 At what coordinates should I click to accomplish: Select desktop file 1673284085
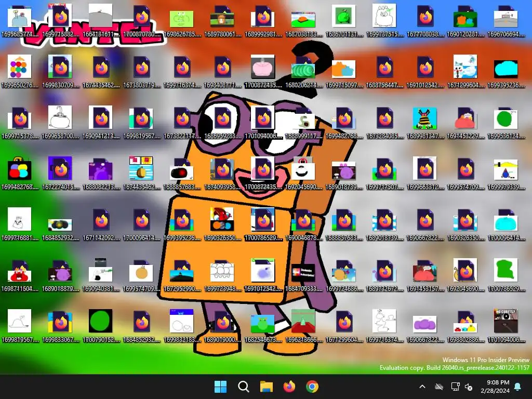(x=385, y=123)
